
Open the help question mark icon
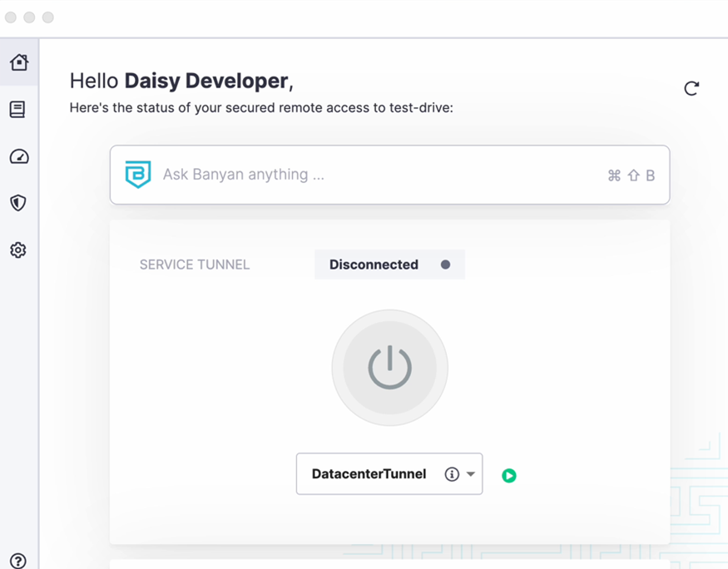click(x=18, y=561)
